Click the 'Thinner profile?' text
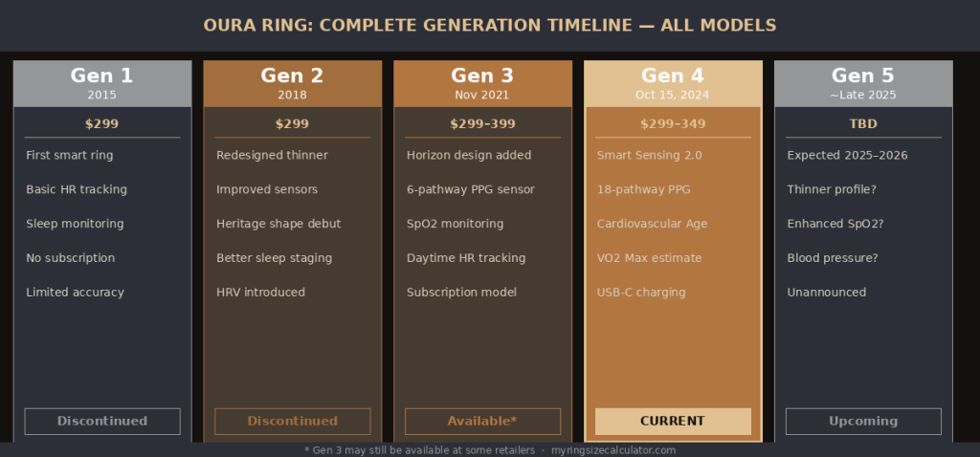 point(832,189)
